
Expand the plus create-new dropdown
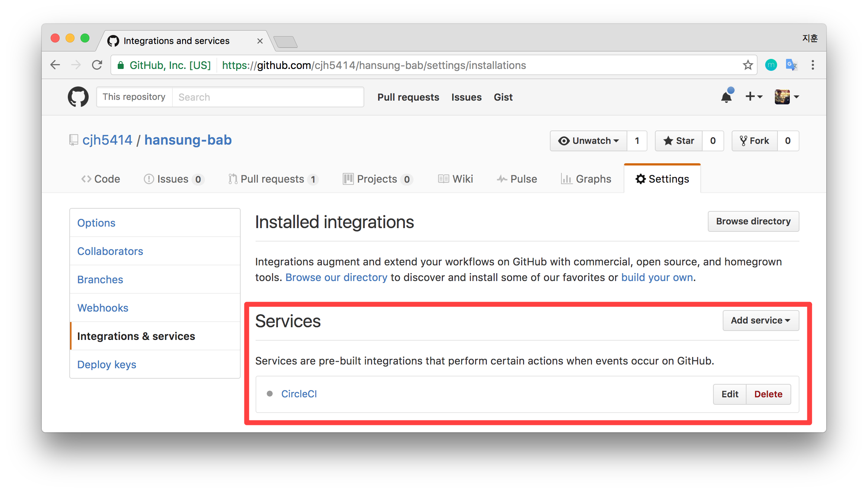754,97
